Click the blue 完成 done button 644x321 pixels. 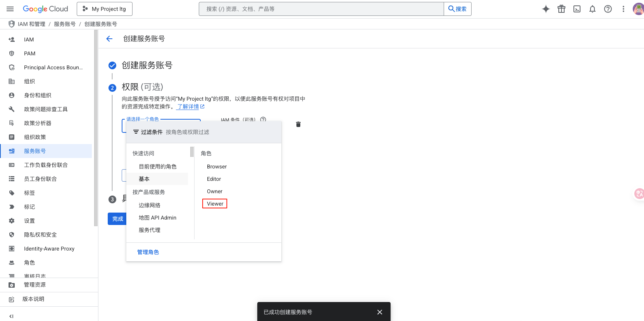117,219
